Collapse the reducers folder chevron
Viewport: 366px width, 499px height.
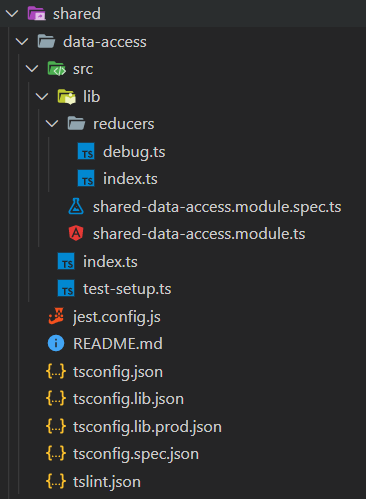[52, 124]
